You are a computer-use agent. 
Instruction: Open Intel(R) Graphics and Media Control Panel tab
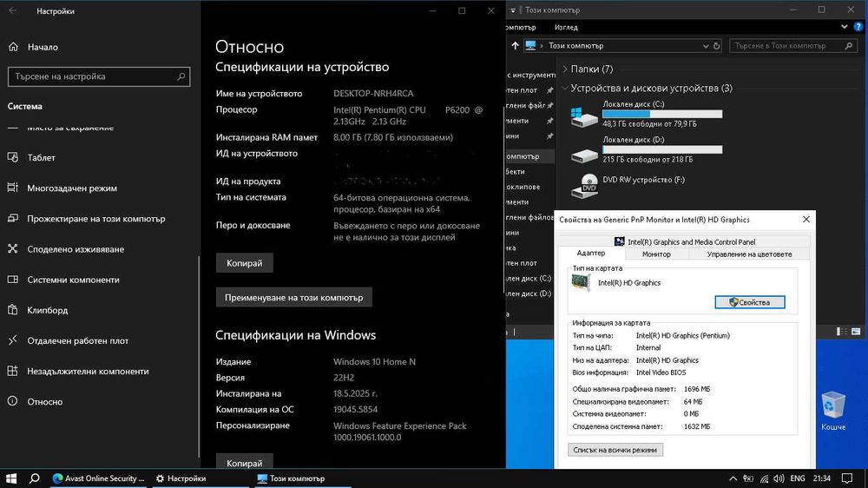click(x=684, y=241)
